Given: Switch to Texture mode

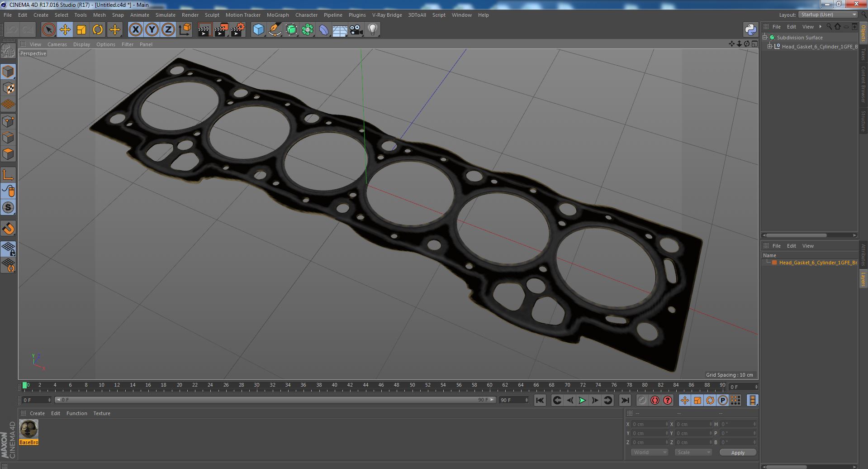Looking at the screenshot, I should click(8, 88).
